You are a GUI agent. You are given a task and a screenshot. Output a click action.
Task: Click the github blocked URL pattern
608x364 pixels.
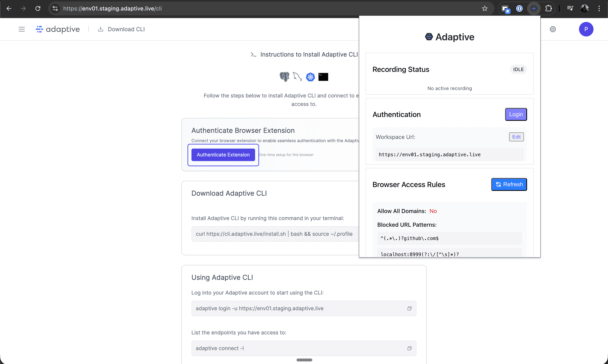[450, 238]
